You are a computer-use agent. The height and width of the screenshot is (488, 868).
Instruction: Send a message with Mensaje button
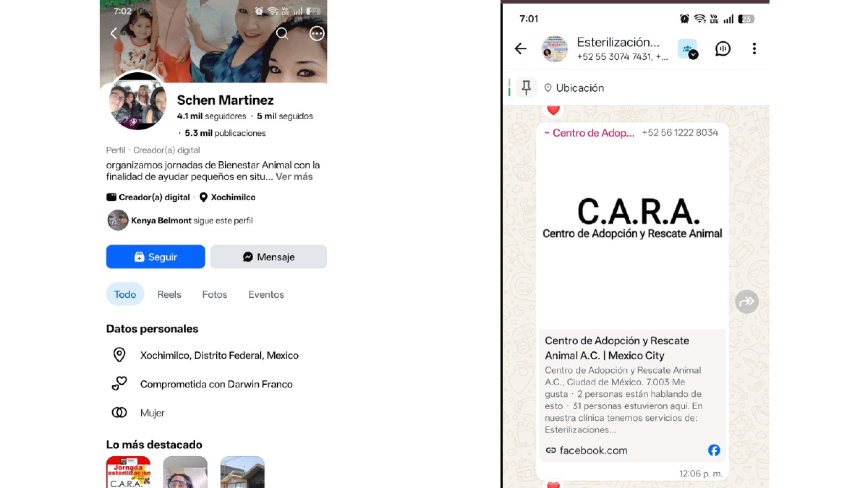click(269, 257)
